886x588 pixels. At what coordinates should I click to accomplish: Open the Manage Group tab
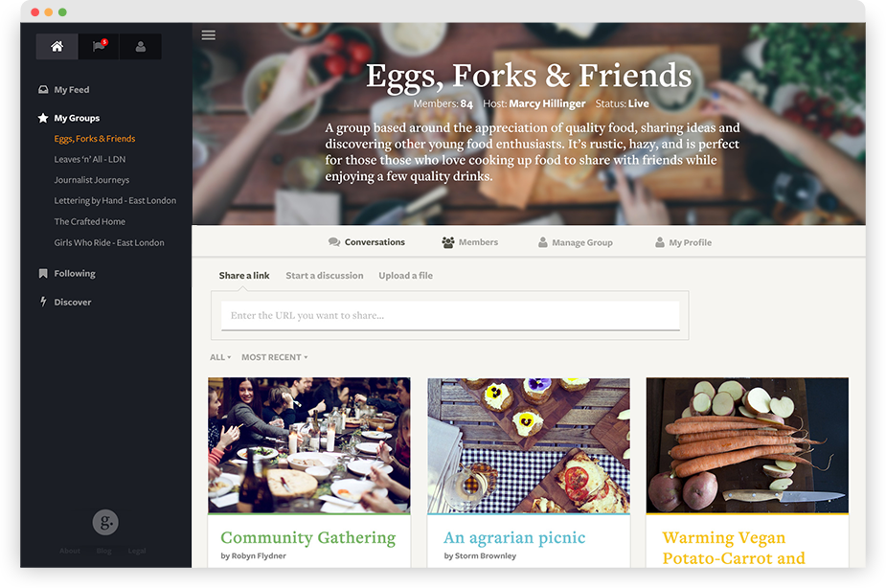[576, 242]
